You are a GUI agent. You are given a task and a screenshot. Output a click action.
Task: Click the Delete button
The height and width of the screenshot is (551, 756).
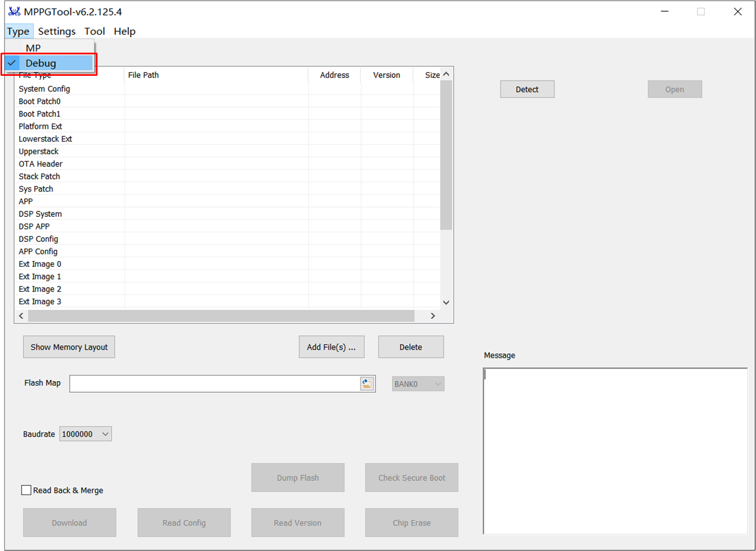click(410, 347)
